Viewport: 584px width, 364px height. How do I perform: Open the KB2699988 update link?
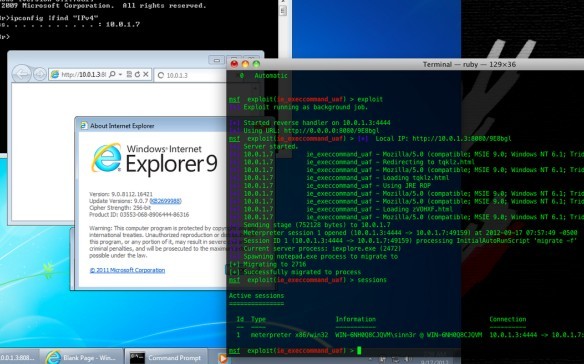click(165, 201)
